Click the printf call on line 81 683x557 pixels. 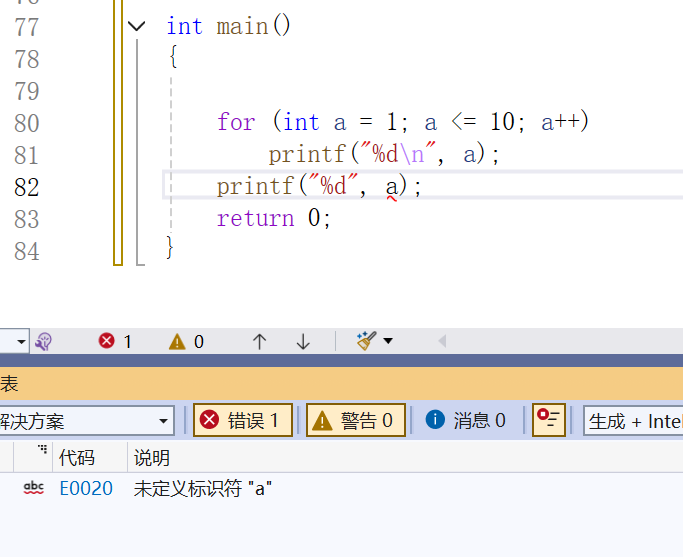pos(307,154)
